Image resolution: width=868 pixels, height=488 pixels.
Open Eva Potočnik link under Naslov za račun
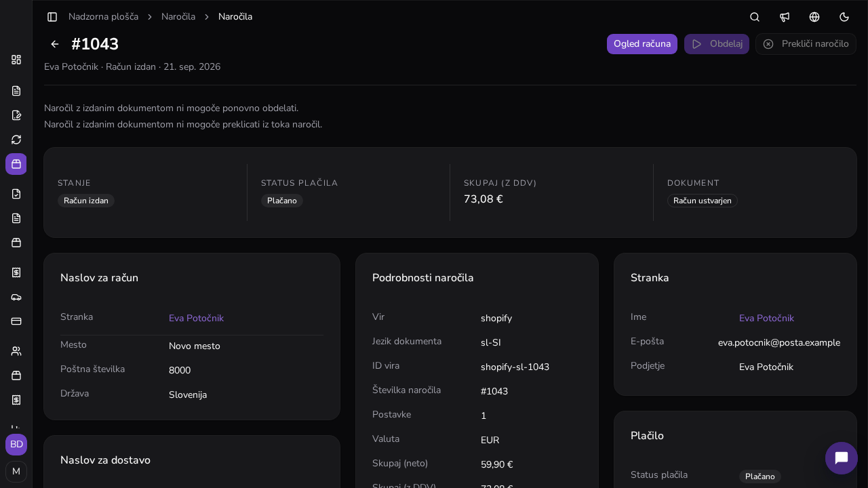click(196, 319)
